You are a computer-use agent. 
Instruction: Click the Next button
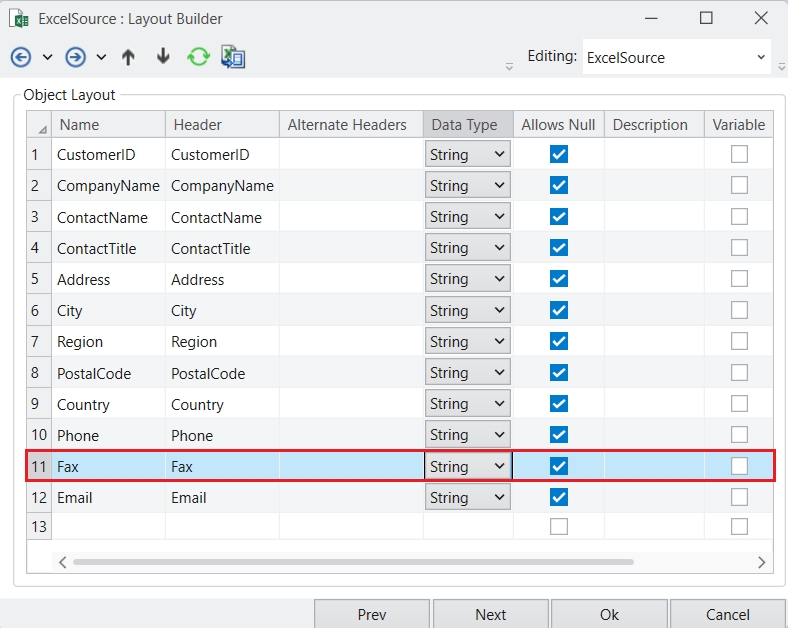[x=490, y=614]
